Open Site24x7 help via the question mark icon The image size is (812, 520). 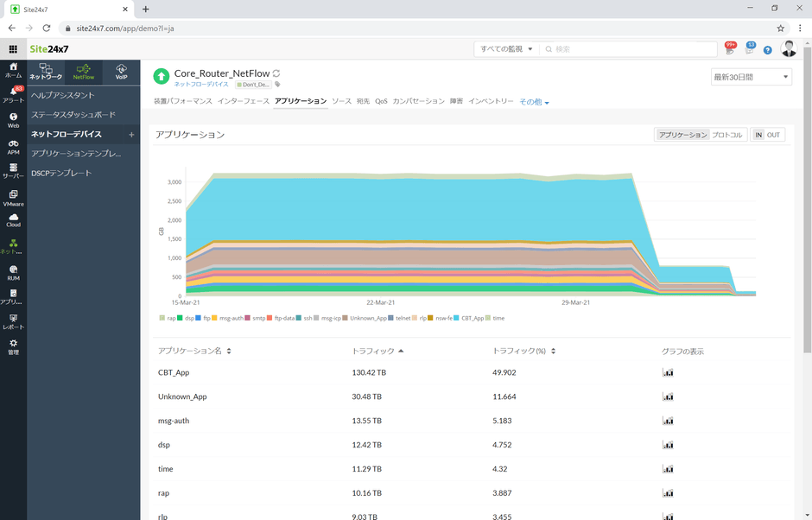pos(767,49)
